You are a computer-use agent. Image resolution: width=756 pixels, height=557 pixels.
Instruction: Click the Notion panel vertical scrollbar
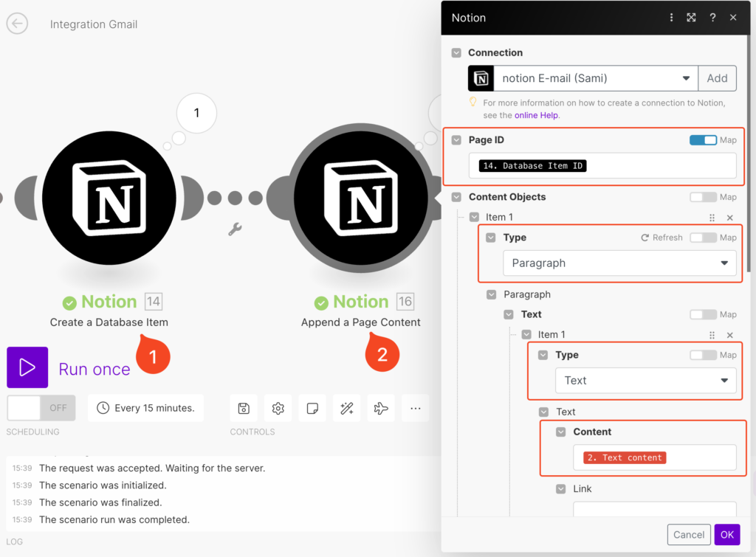click(x=749, y=153)
